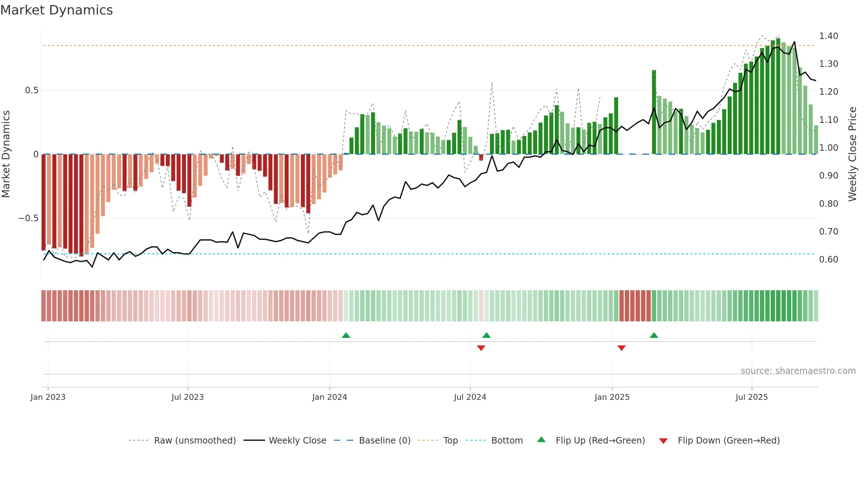Click the Market Dynamics chart title
This screenshot has height=488, width=868.
click(x=56, y=10)
